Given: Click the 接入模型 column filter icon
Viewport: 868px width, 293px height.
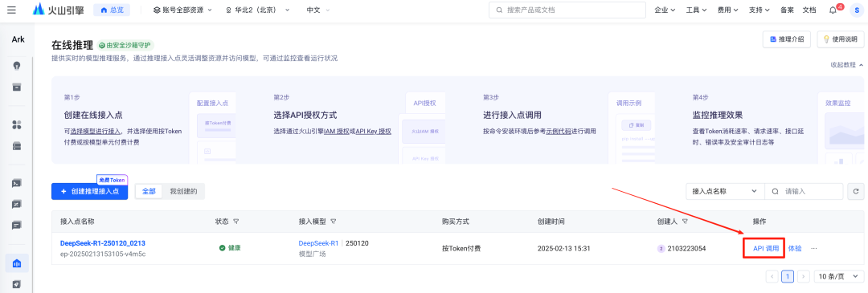Looking at the screenshot, I should pyautogui.click(x=334, y=221).
